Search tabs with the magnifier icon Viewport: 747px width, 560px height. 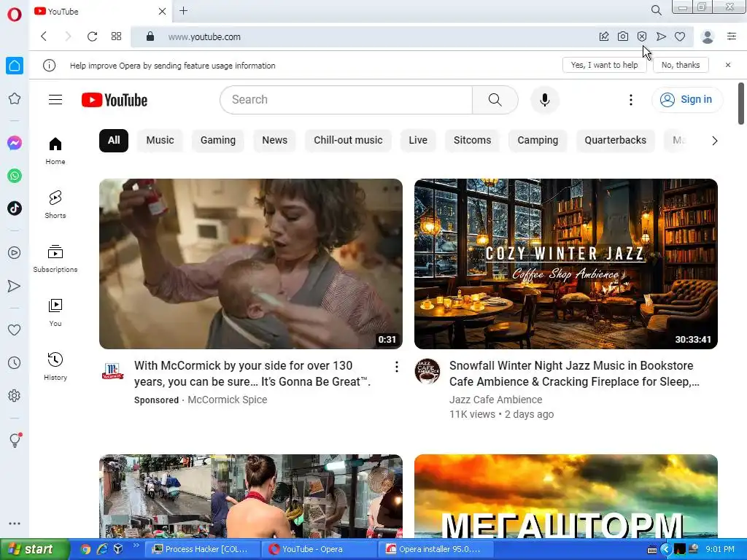point(656,10)
